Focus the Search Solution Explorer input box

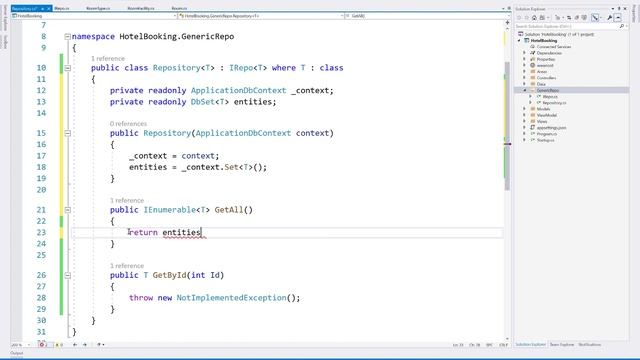point(567,27)
